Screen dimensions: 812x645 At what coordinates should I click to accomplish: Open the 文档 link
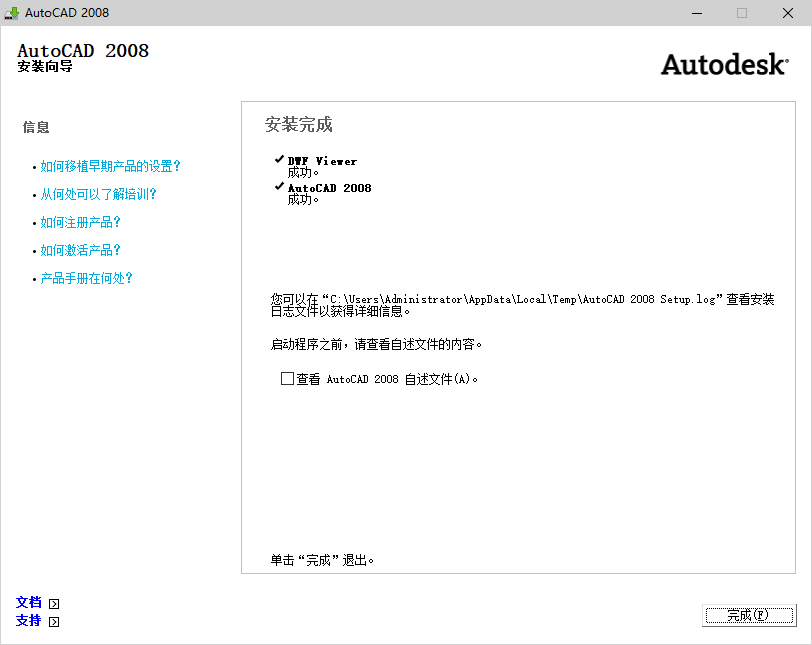pos(28,602)
